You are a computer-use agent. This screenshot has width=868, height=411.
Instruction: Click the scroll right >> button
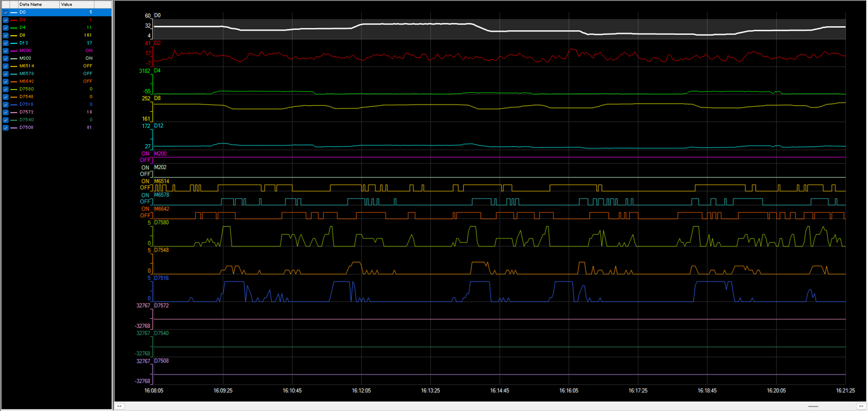(x=861, y=406)
